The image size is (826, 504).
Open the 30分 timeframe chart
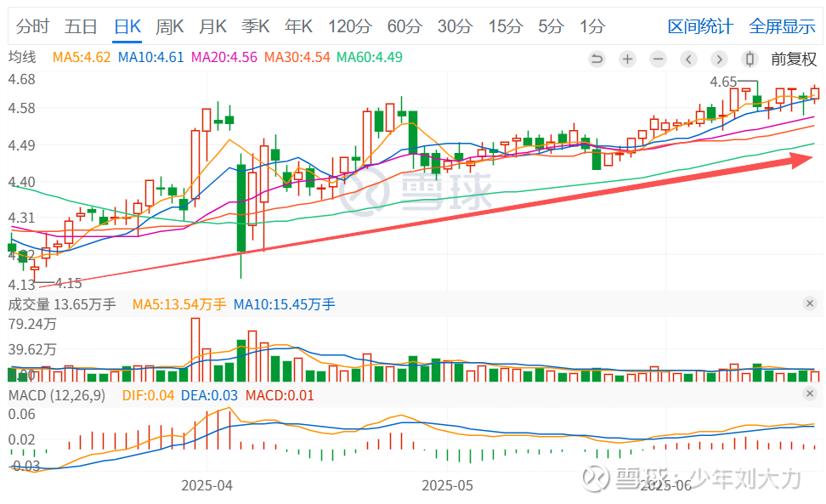(455, 25)
